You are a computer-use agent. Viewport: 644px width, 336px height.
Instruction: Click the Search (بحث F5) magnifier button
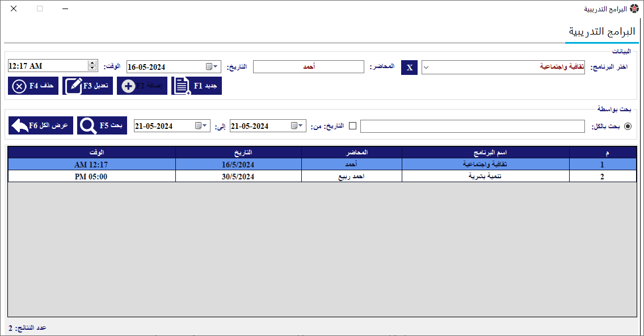[102, 125]
